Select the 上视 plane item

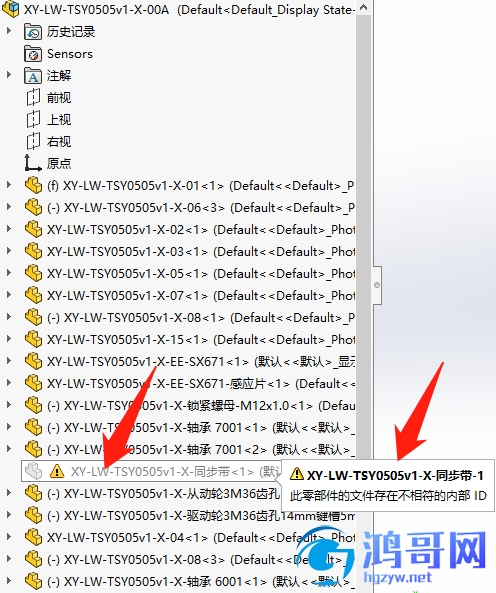pos(48,120)
